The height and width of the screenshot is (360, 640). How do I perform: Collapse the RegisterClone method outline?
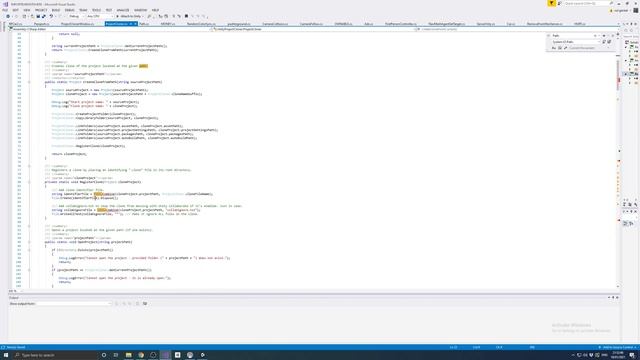pyautogui.click(x=29, y=182)
